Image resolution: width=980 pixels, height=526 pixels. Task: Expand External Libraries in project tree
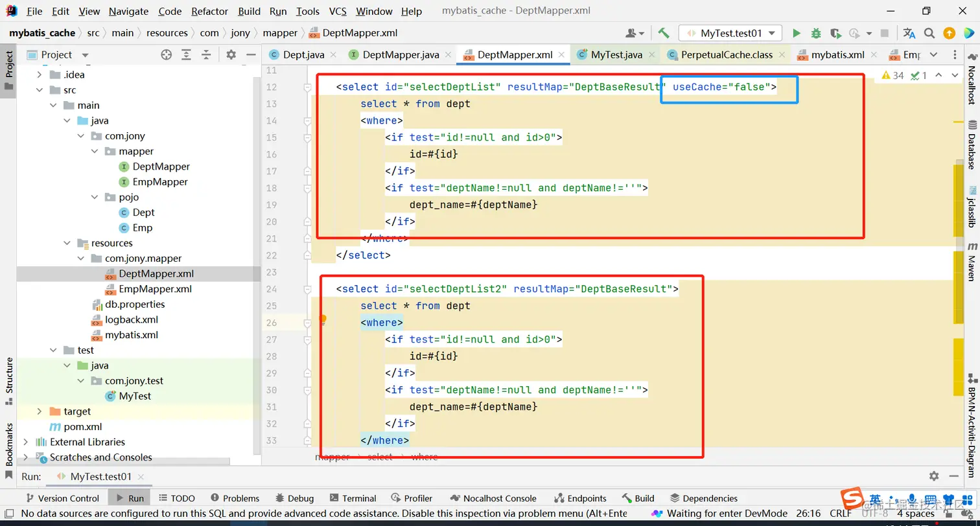coord(26,442)
